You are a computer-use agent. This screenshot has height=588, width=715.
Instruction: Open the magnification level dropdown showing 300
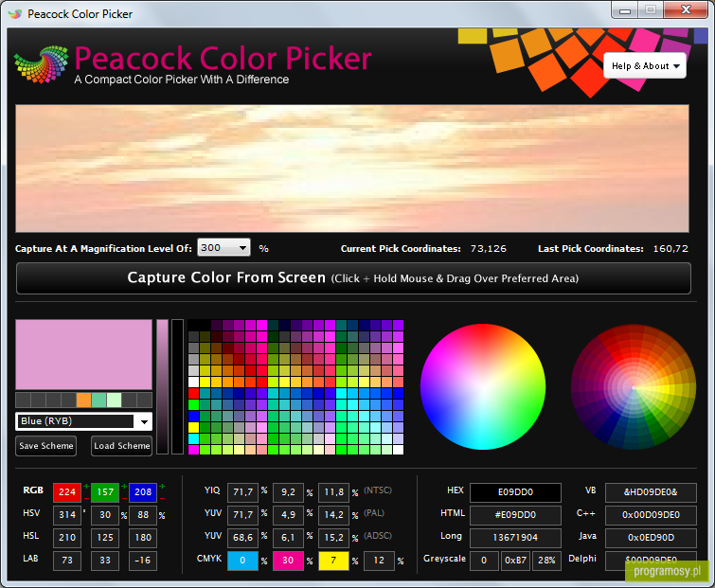[223, 247]
